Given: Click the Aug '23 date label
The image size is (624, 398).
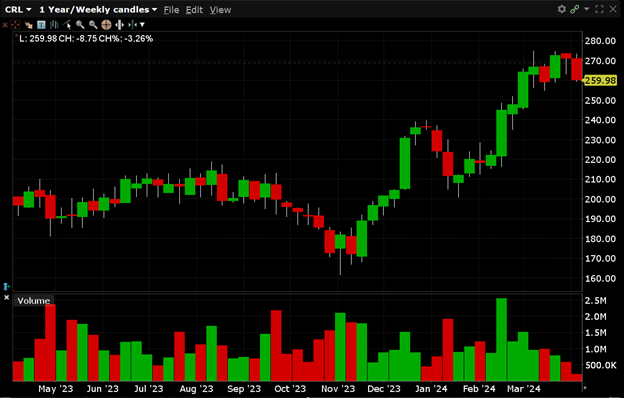Looking at the screenshot, I should 196,389.
